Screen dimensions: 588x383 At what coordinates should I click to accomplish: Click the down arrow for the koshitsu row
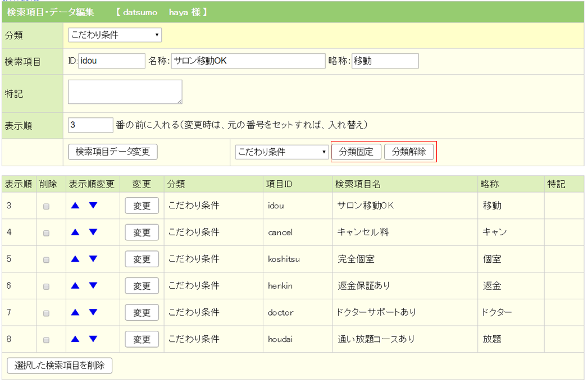point(93,259)
